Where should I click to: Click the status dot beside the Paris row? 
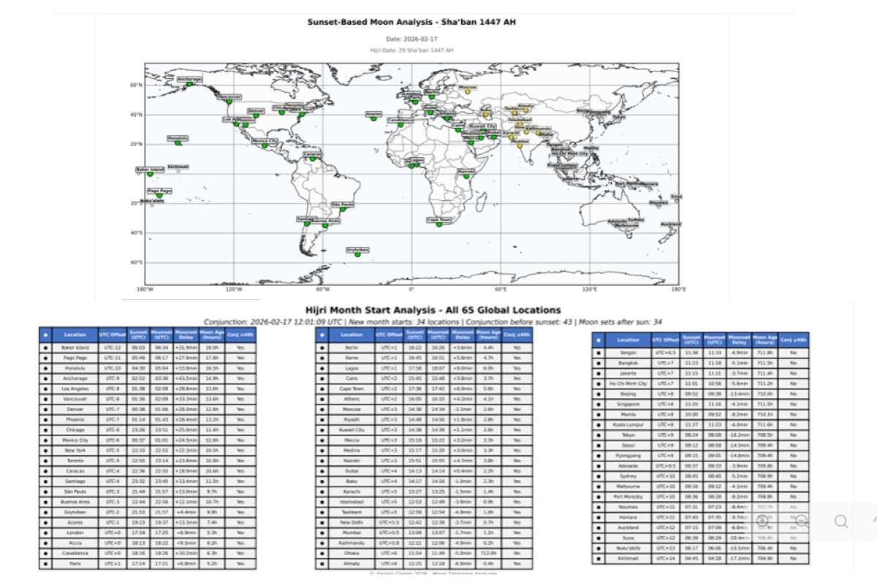coord(45,563)
